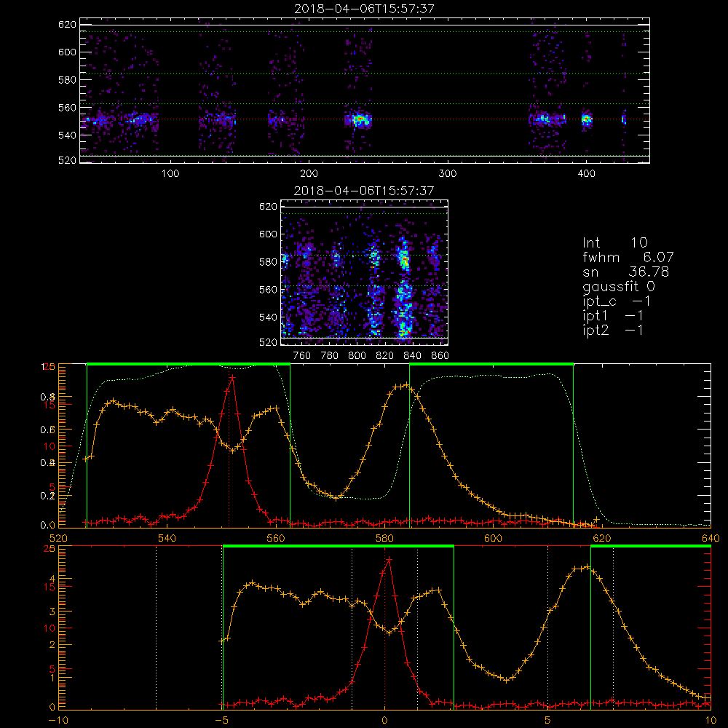Click x-axis label 640 of the spectrum plot
Image resolution: width=728 pixels, height=728 pixels.
[x=711, y=539]
